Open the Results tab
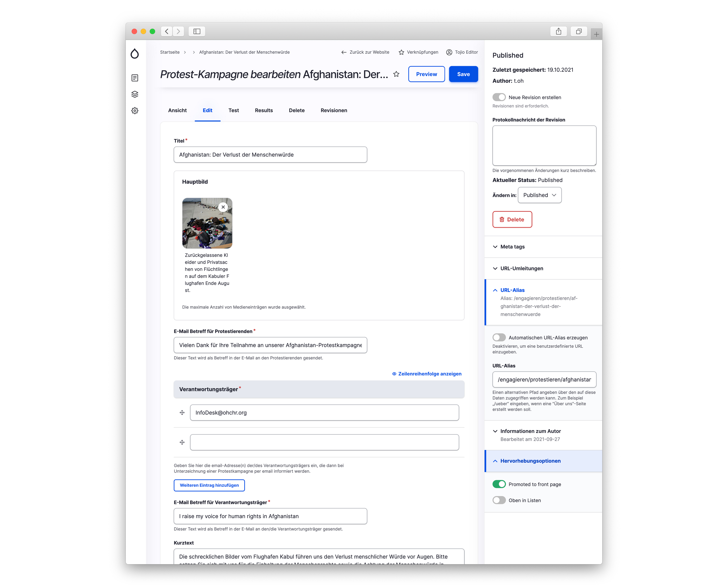This screenshot has height=587, width=728. click(264, 110)
